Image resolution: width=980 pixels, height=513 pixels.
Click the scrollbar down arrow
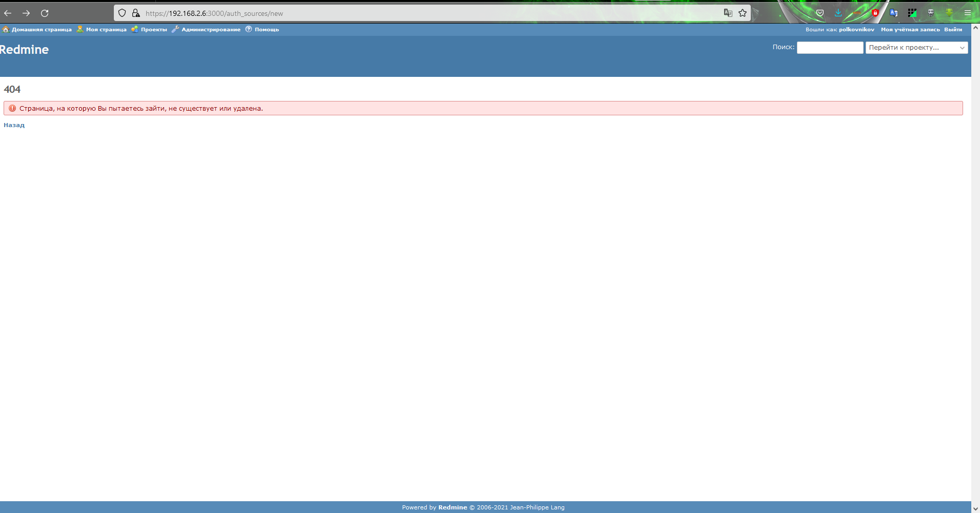975,508
